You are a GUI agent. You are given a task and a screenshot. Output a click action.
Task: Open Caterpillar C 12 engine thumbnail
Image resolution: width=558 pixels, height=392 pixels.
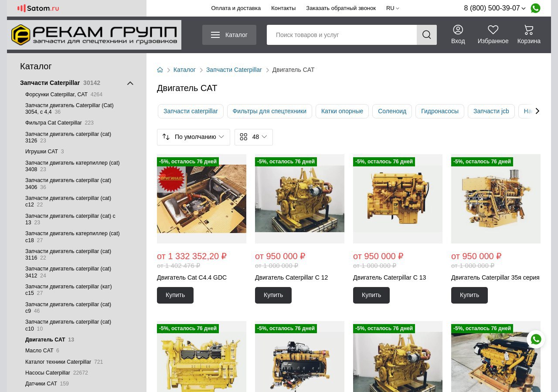(299, 199)
